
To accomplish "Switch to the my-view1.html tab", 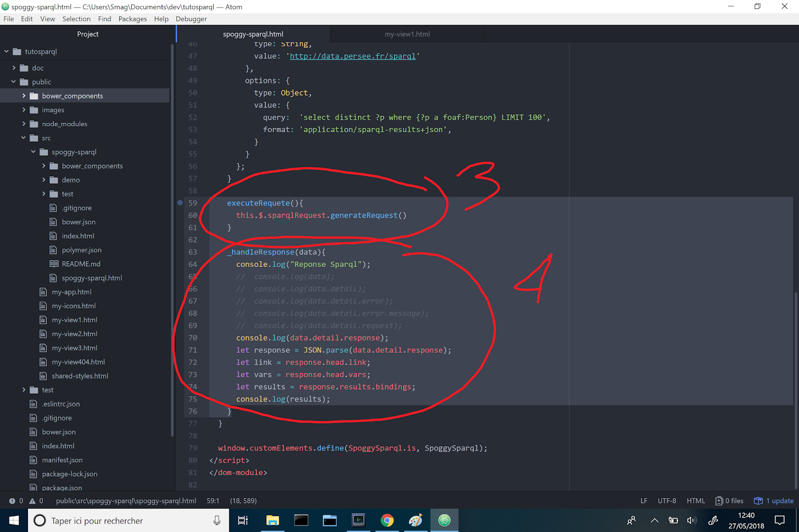I will (x=407, y=34).
